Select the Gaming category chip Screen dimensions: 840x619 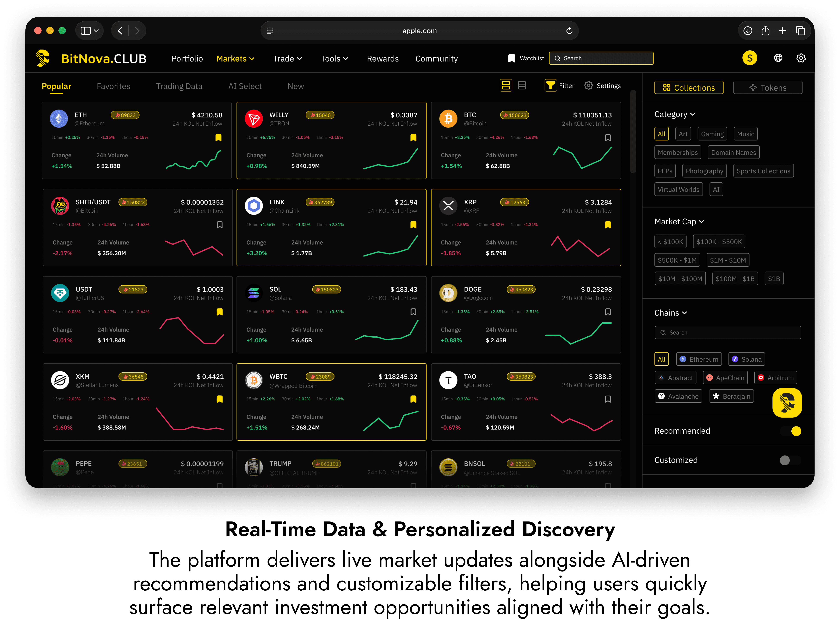tap(712, 134)
